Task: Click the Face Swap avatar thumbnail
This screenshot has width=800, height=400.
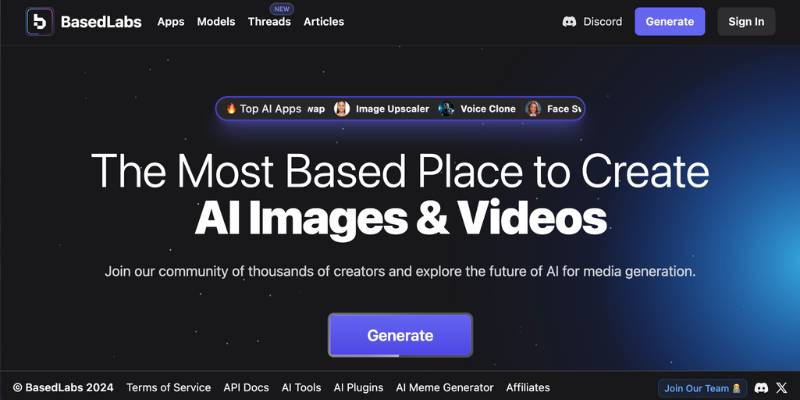Action: [533, 109]
